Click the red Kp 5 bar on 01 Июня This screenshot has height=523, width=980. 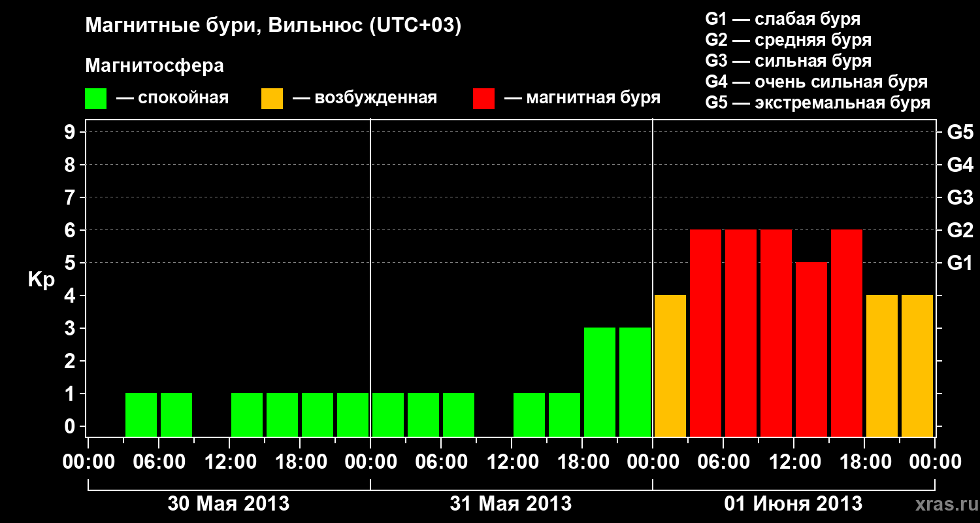[811, 350]
